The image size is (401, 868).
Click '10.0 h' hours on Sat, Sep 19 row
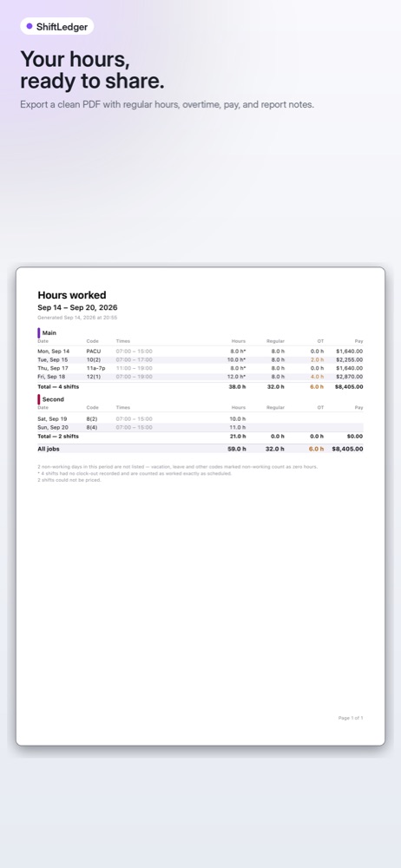pyautogui.click(x=238, y=419)
